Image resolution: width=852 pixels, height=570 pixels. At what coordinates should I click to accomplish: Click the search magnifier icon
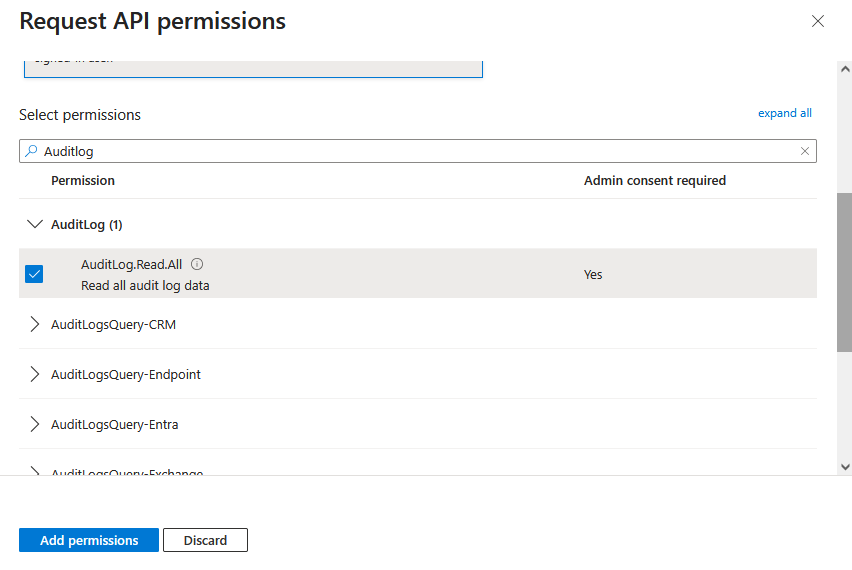31,151
